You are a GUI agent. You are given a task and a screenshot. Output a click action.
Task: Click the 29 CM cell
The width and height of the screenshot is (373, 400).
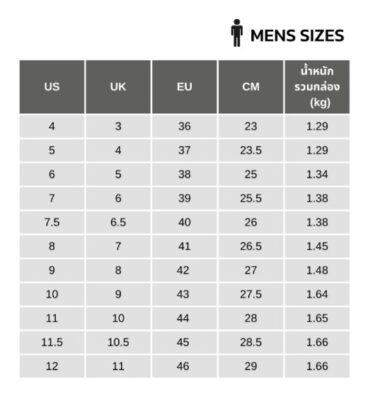[251, 366]
